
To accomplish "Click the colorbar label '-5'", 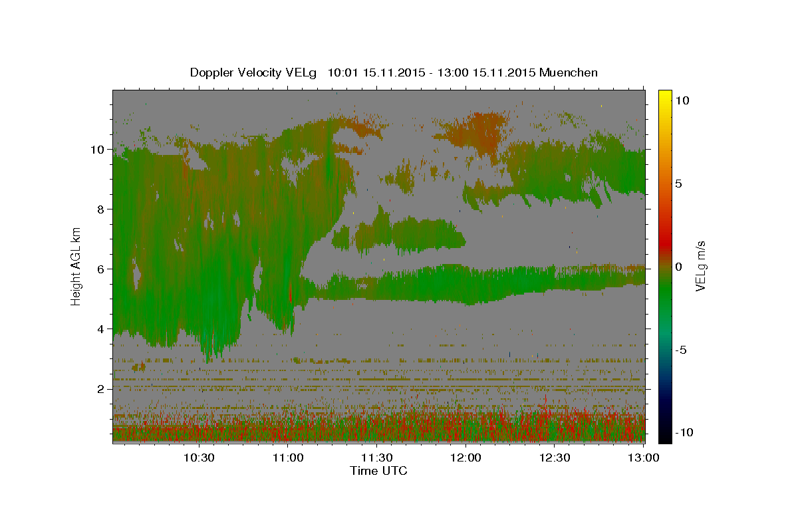I will point(681,349).
